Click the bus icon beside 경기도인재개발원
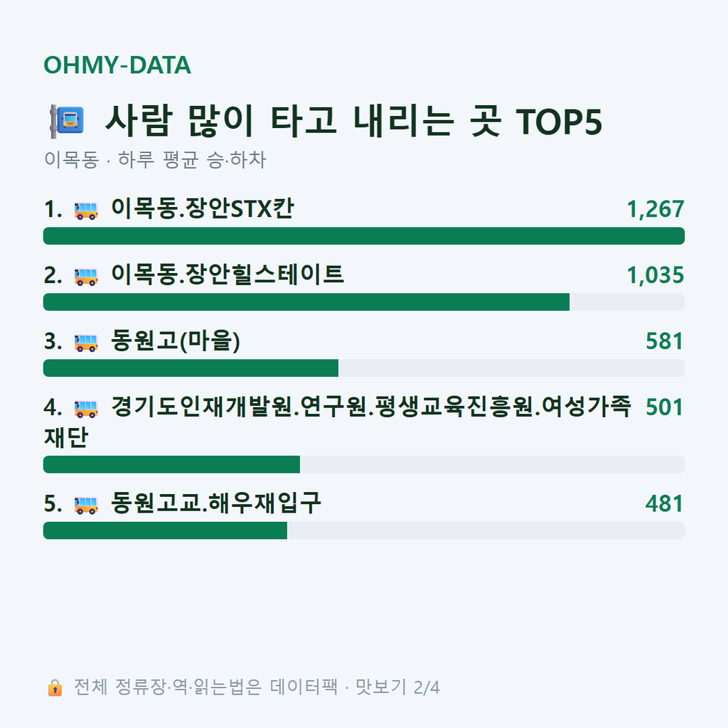This screenshot has width=728, height=728. point(86,408)
